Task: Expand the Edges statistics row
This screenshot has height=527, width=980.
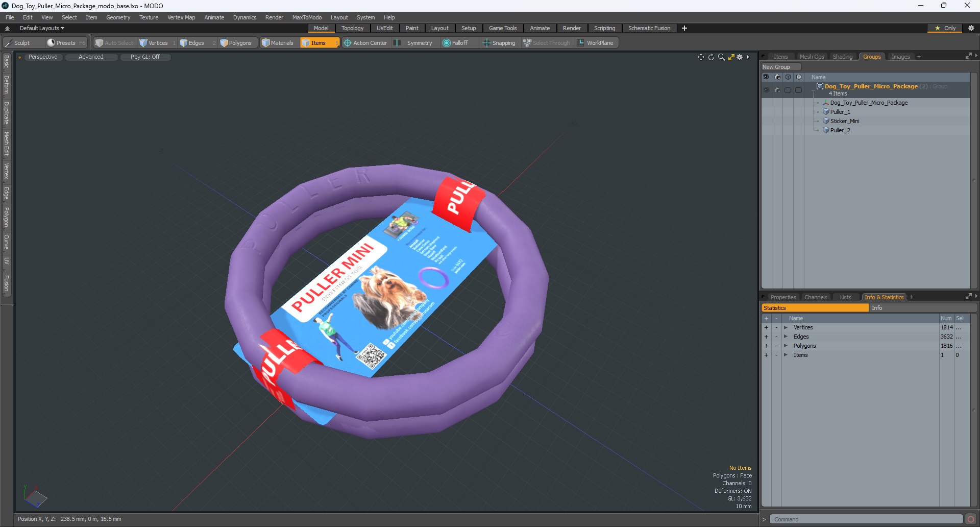Action: click(786, 337)
